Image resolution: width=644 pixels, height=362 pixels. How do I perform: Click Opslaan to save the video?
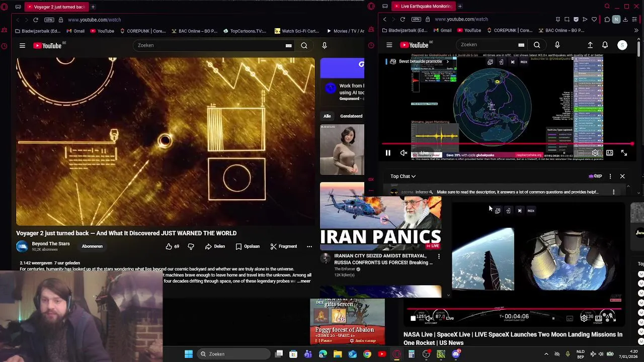(248, 246)
